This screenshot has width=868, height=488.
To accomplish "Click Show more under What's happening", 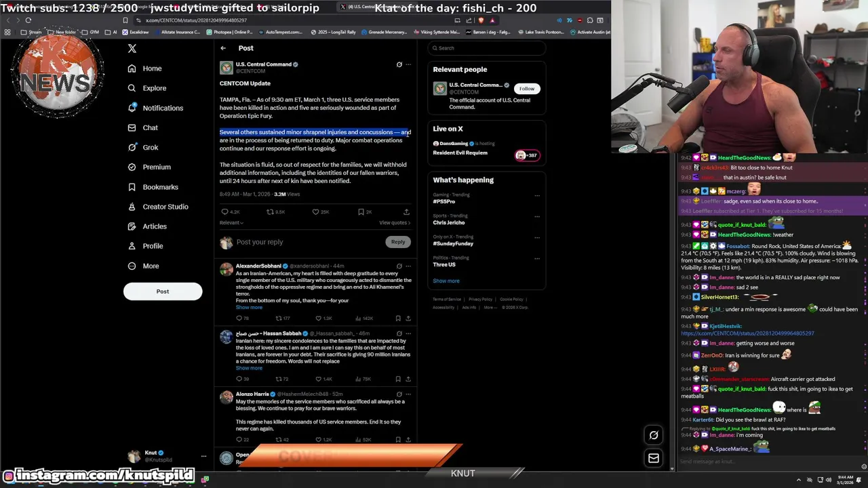I will (x=446, y=281).
